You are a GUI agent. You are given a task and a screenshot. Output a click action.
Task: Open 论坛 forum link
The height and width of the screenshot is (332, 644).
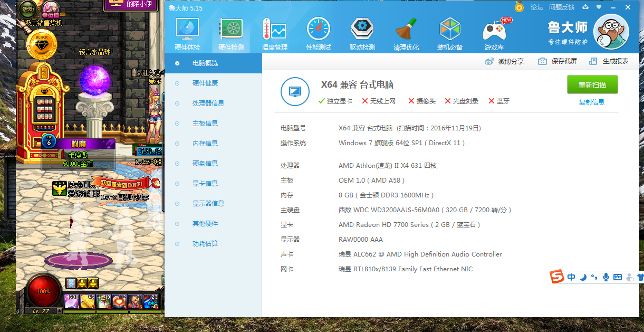point(537,7)
